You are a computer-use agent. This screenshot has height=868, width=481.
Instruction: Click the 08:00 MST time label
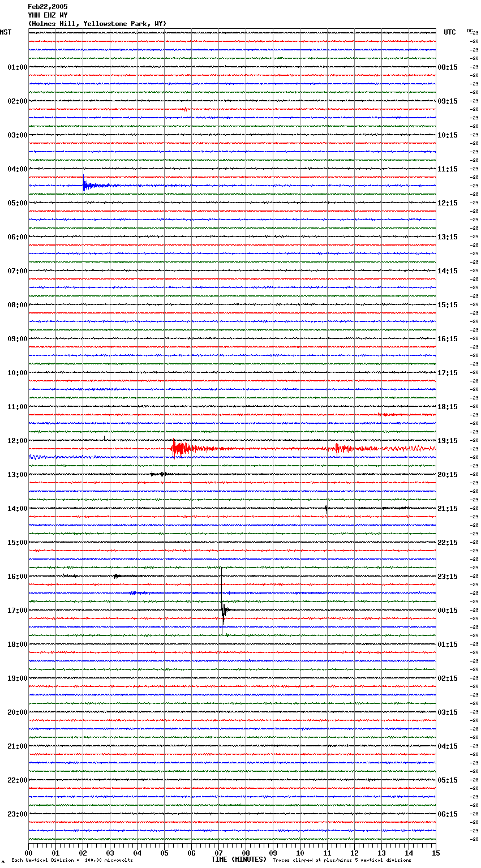(x=18, y=305)
